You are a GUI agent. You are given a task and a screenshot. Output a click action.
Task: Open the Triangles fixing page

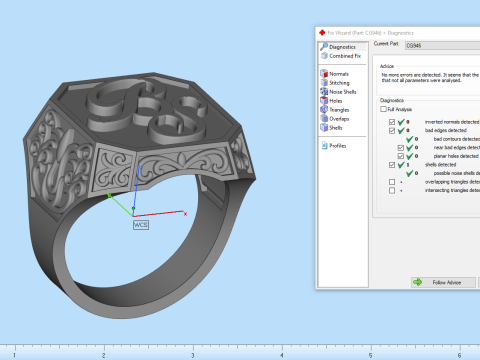[335, 110]
